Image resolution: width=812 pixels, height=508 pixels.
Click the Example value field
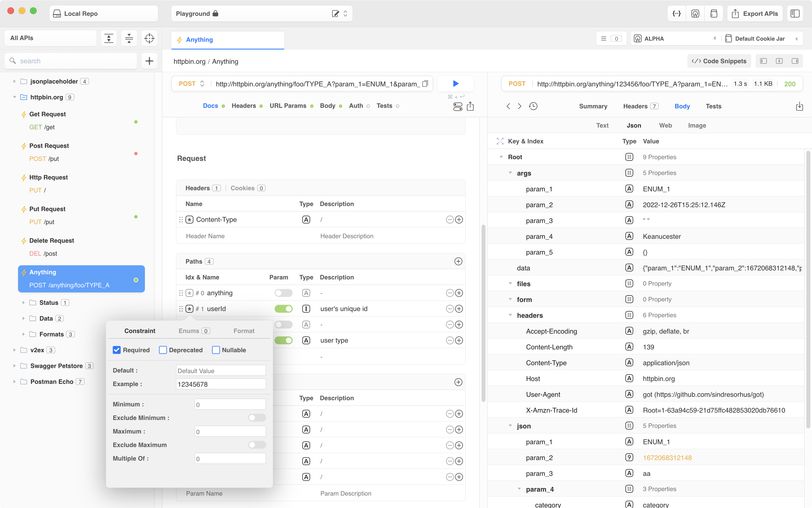point(221,384)
